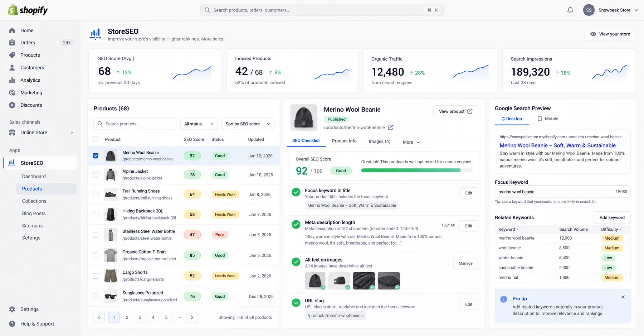The width and height of the screenshot is (644, 336).
Task: Click the Focus Keyword input field
Action: coord(562,192)
